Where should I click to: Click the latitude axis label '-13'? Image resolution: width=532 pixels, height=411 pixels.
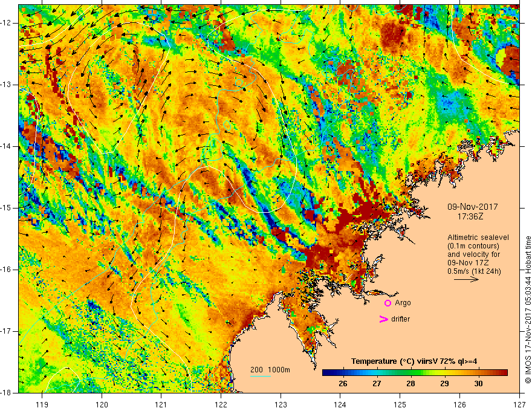6,85
